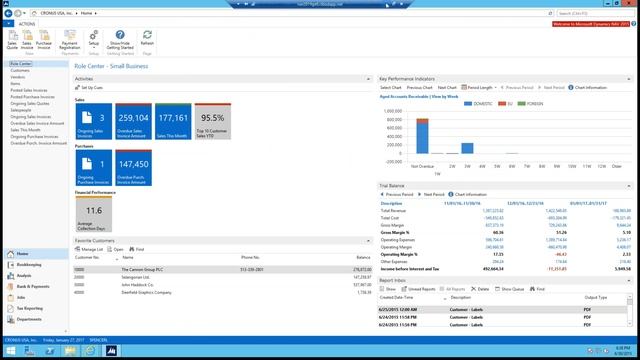Click Show/Hide Getting Started help icon
Image resolution: width=640 pixels, height=360 pixels.
coord(120,40)
